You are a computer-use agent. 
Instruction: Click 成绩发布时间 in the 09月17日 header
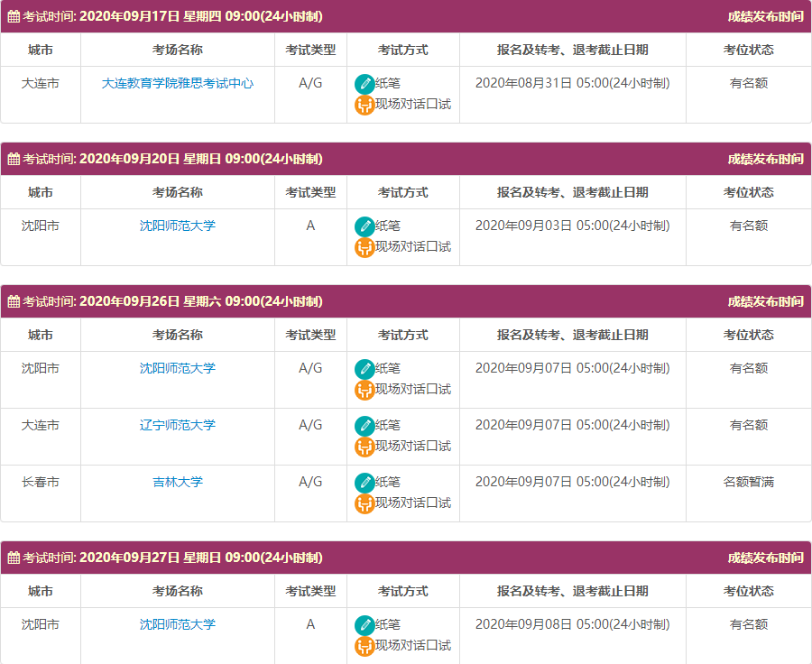click(765, 16)
